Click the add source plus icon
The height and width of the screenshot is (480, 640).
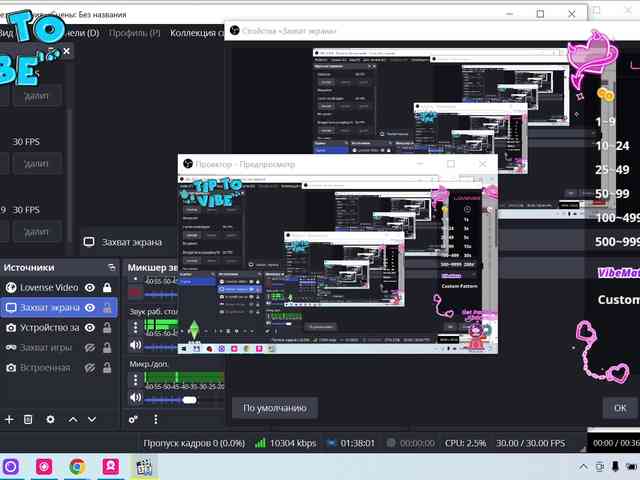9,419
